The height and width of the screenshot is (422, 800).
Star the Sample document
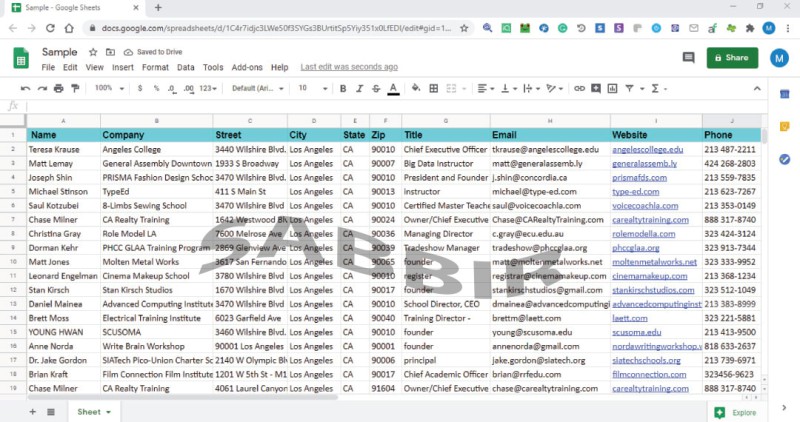[x=93, y=52]
